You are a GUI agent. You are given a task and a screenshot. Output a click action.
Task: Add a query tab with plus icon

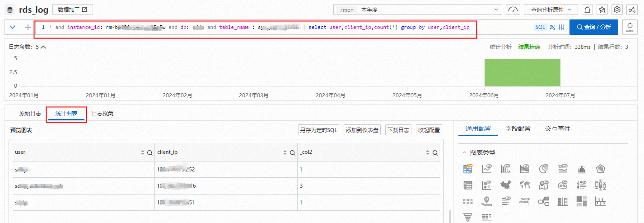coord(28,27)
